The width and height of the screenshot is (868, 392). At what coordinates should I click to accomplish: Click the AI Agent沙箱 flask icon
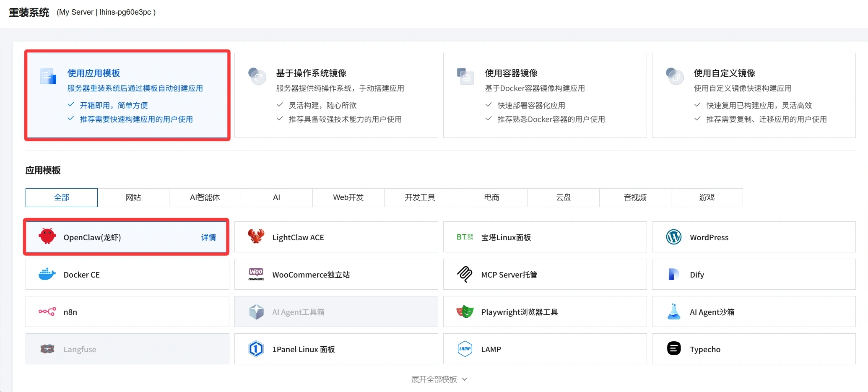tap(674, 312)
